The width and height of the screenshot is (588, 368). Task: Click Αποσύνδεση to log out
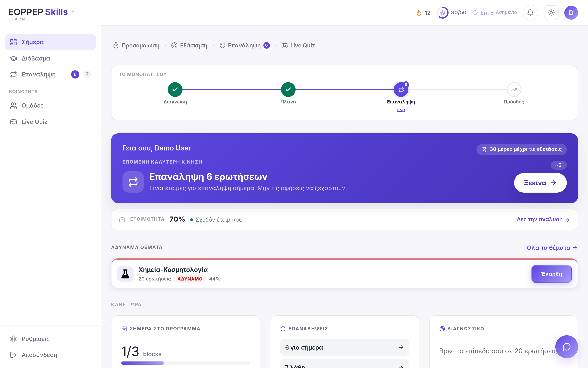click(x=50, y=355)
